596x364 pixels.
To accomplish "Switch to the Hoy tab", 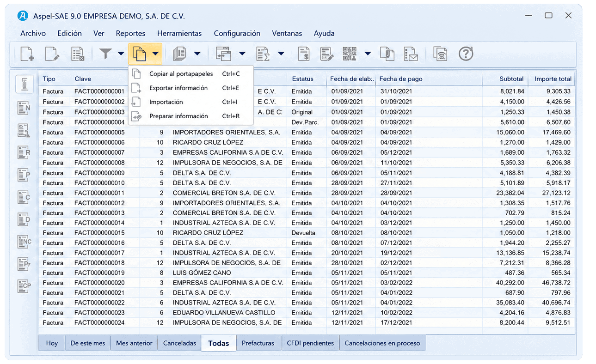I will pyautogui.click(x=52, y=343).
